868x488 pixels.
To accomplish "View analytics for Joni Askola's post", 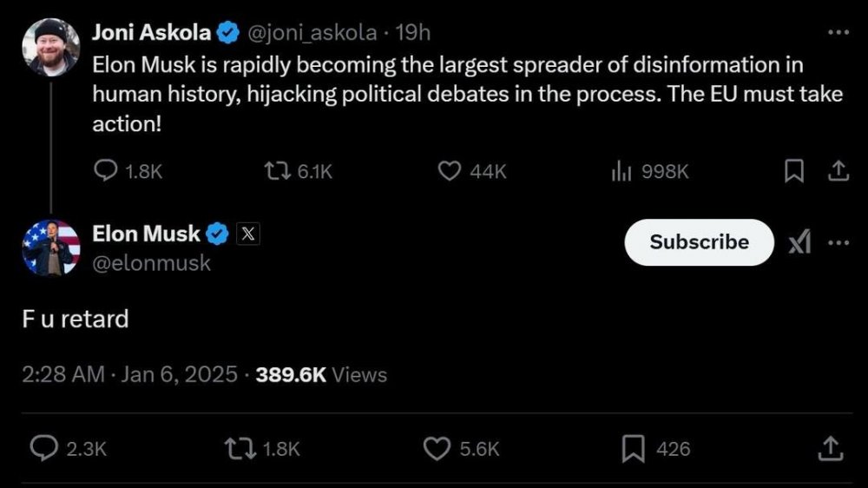I will tap(620, 172).
